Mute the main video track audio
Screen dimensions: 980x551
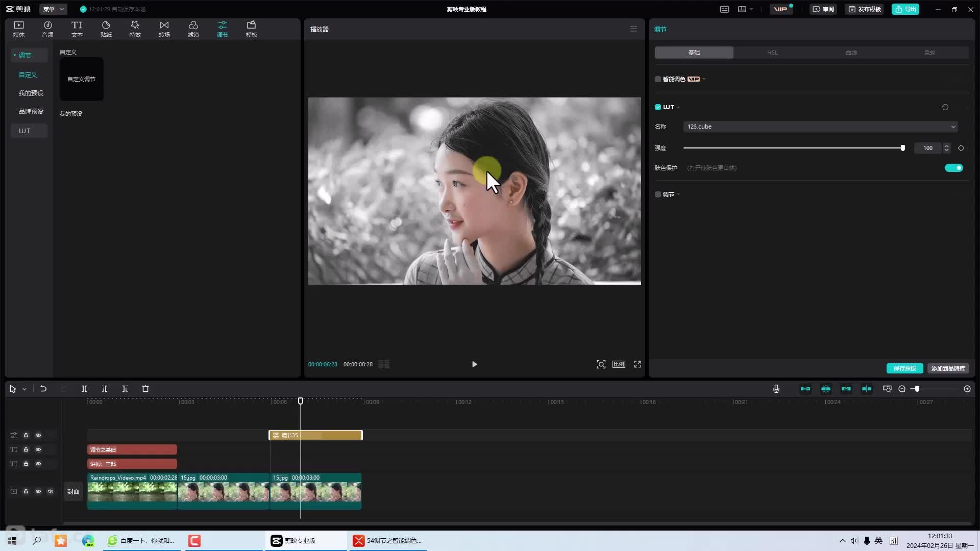pos(51,491)
